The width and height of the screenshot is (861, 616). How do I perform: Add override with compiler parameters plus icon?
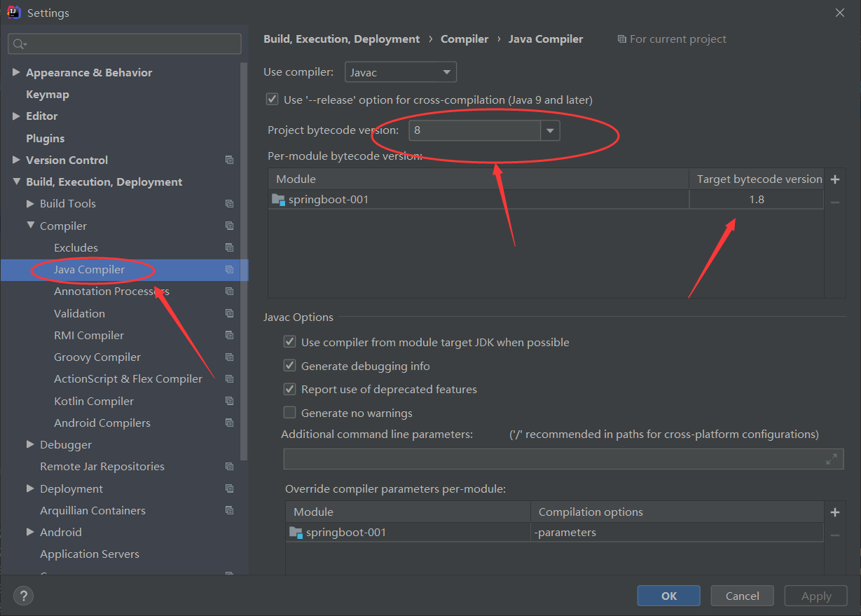[x=835, y=512]
